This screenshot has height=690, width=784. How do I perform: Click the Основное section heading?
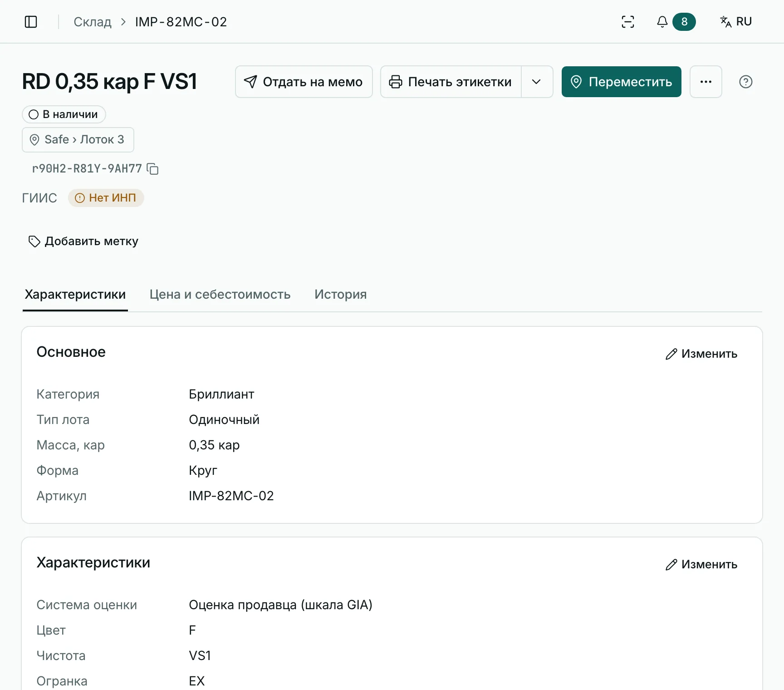click(x=71, y=352)
